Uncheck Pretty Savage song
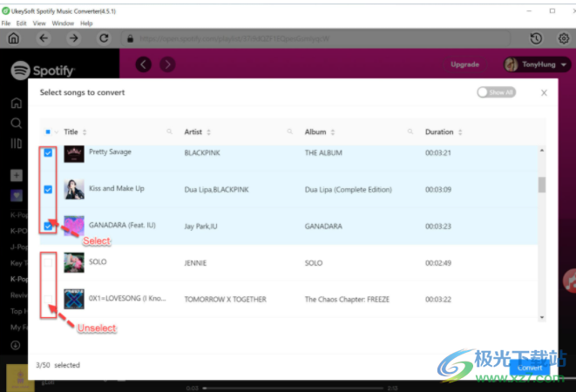The image size is (576, 392). click(48, 152)
